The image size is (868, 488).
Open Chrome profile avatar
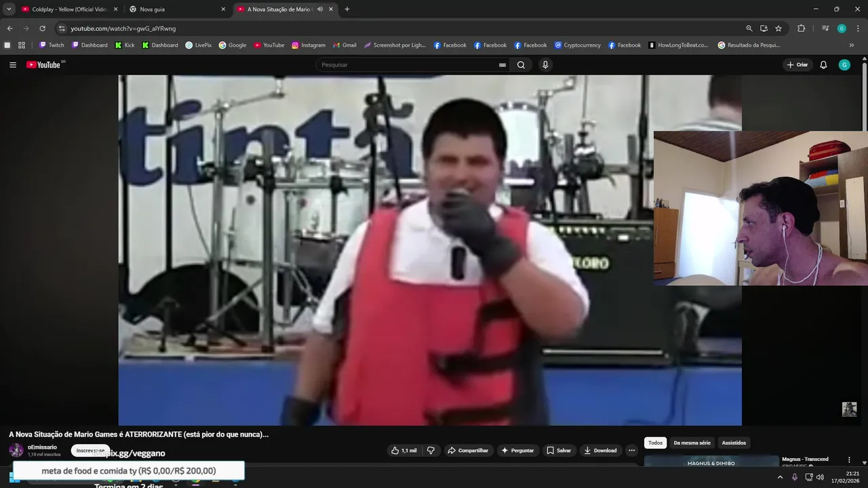[x=842, y=28]
